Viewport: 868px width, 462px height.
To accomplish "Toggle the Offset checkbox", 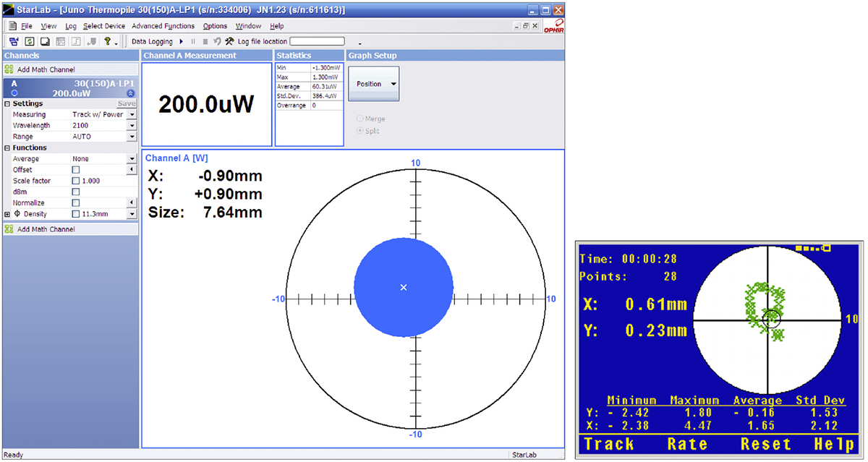I will (75, 170).
